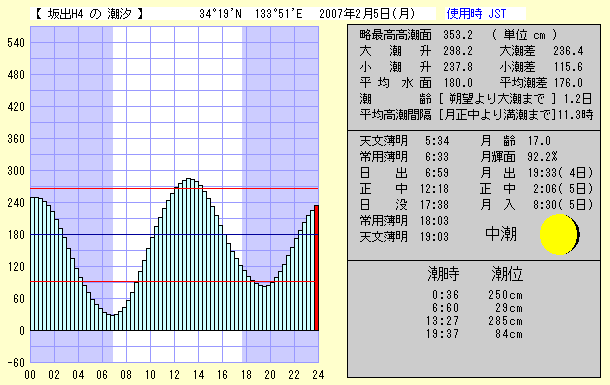Click the blue mean water level line
This screenshot has width=610, height=385.
point(174,234)
